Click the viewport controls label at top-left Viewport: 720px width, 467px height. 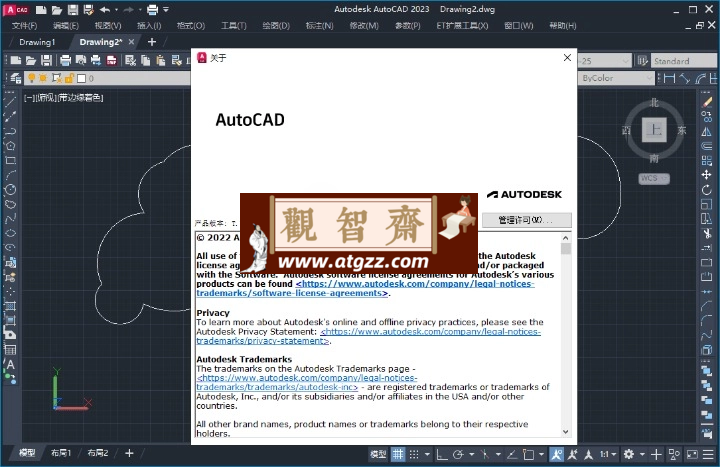63,98
